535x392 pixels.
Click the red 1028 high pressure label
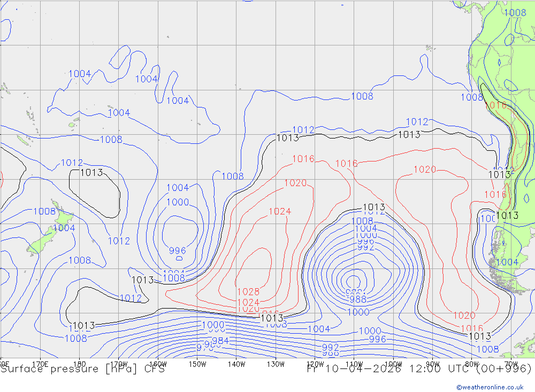tap(248, 292)
